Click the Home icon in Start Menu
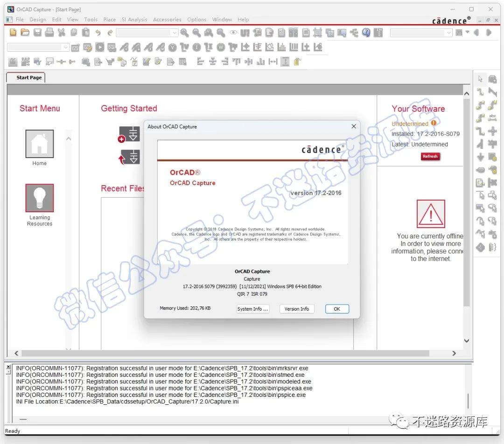Viewport: 504px width, 444px height. point(40,144)
